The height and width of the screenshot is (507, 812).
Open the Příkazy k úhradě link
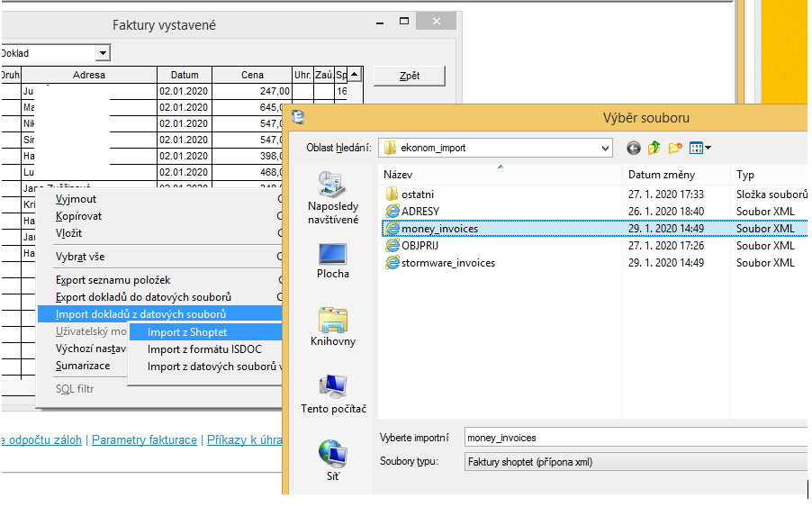[x=245, y=440]
